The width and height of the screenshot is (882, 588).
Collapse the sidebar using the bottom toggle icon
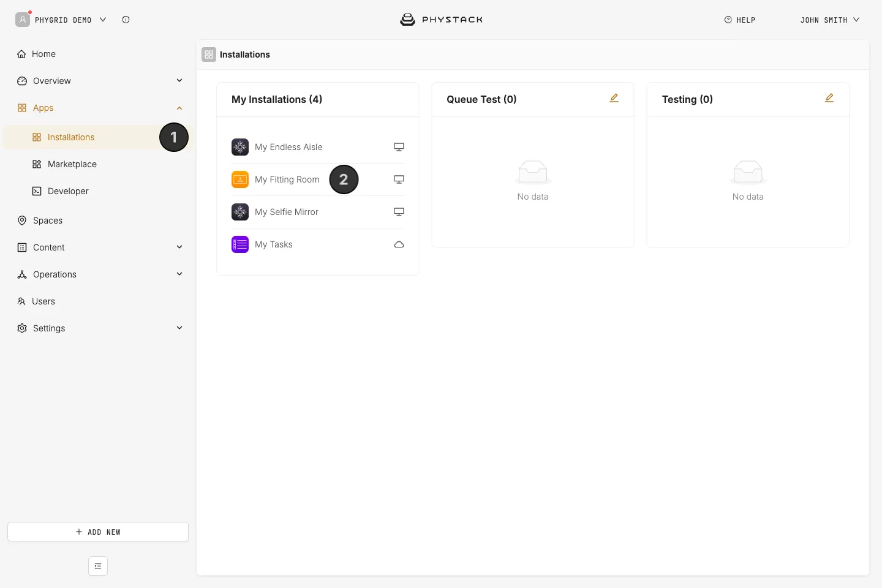98,566
